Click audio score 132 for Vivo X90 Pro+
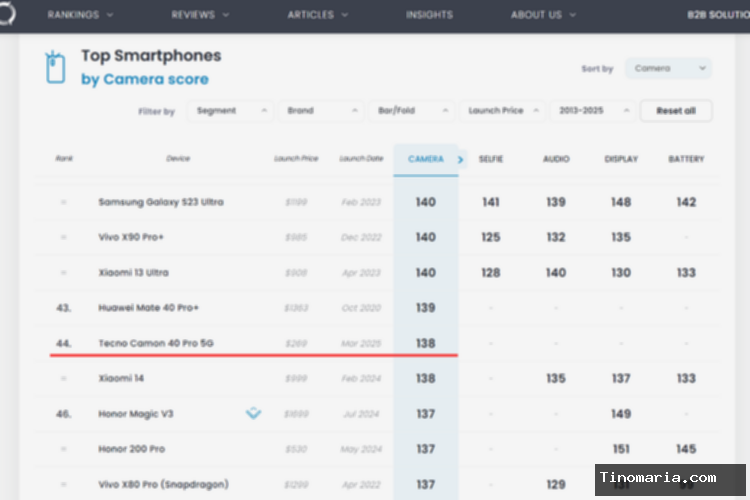Image resolution: width=750 pixels, height=500 pixels. click(556, 237)
